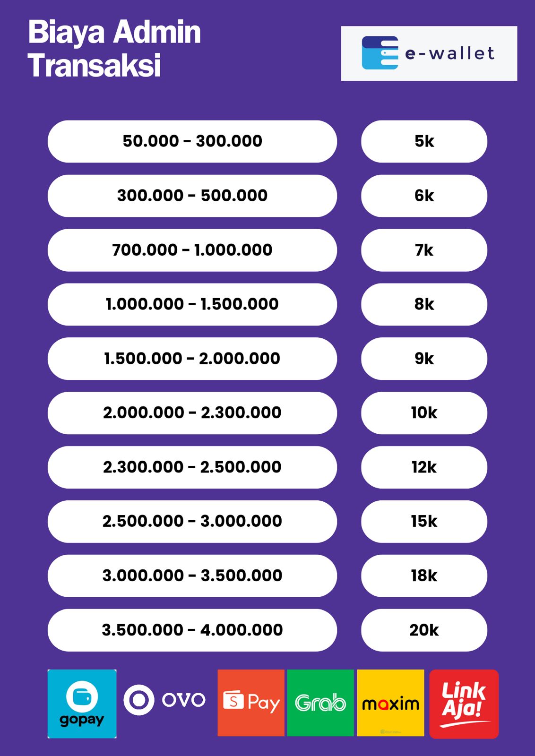The height and width of the screenshot is (756, 535).
Task: Select the 300.000 - 500.000 range
Action: pyautogui.click(x=192, y=196)
